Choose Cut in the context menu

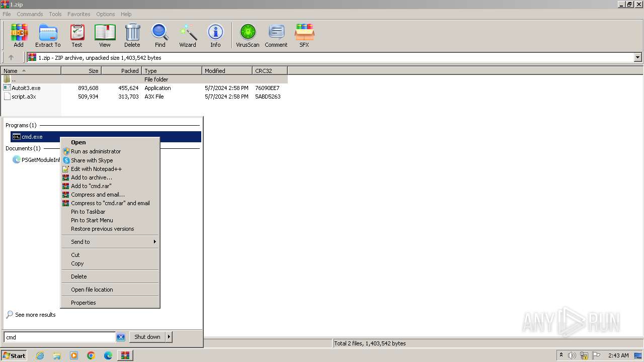pos(110,255)
